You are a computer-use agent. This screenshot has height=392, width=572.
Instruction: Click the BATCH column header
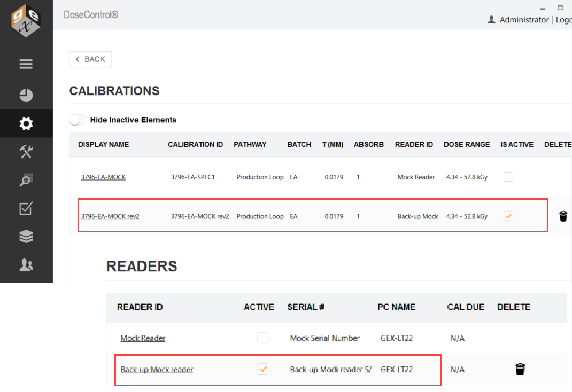tap(299, 144)
